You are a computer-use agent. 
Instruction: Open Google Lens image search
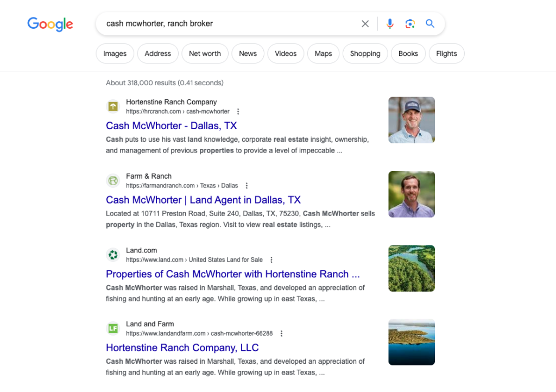410,23
